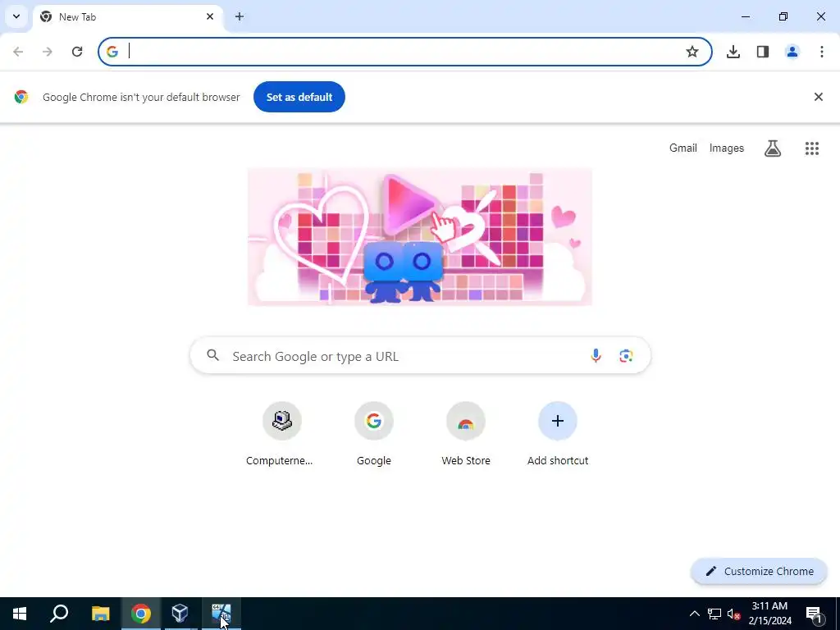Open the Windows Start menu
Image resolution: width=840 pixels, height=630 pixels.
coord(20,614)
